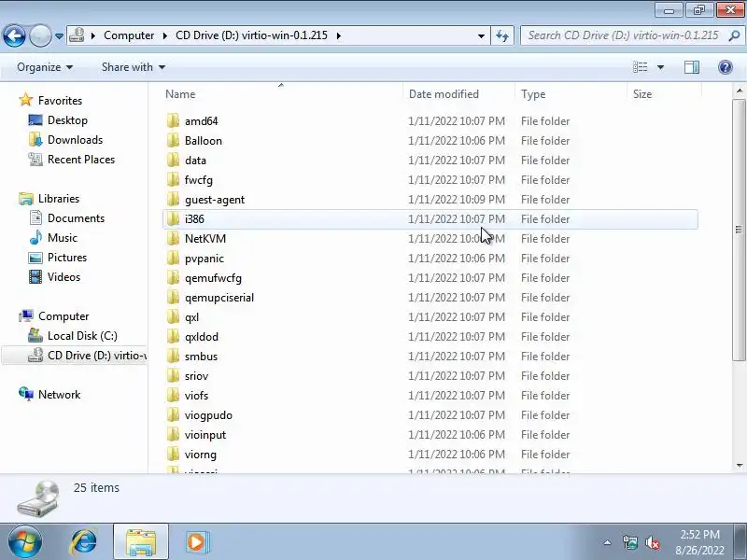This screenshot has width=747, height=560.
Task: Expand subfolders arrow after CD Drive breadcrumb
Action: (x=339, y=35)
